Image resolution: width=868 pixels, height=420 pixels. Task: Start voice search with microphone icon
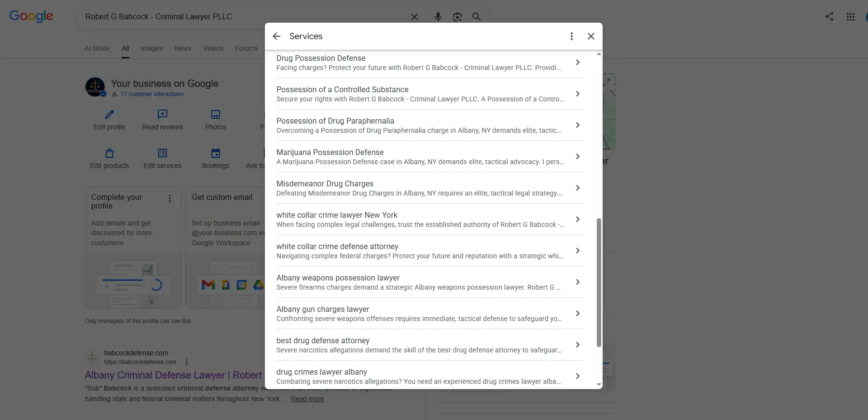coord(438,17)
